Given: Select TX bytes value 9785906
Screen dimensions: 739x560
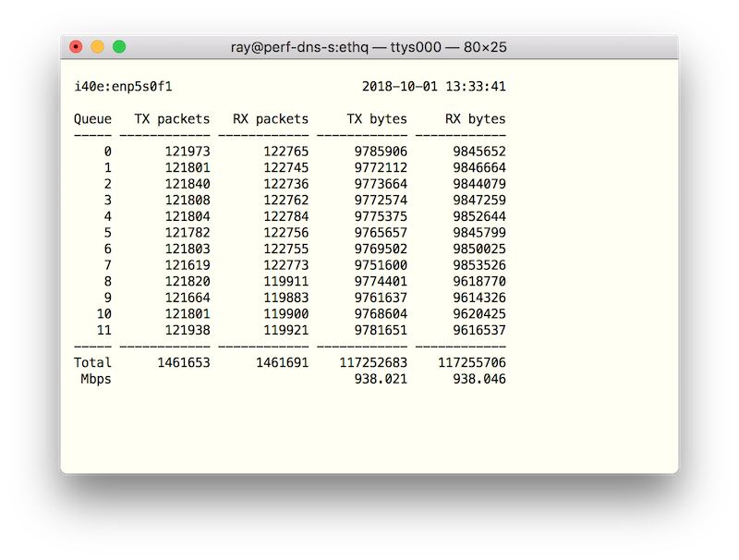Looking at the screenshot, I should [x=381, y=152].
